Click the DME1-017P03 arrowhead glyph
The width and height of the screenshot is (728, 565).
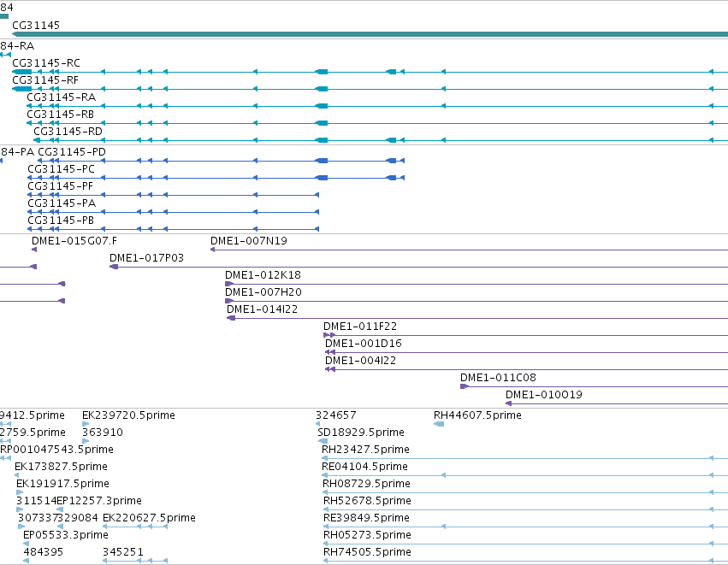pos(114,267)
